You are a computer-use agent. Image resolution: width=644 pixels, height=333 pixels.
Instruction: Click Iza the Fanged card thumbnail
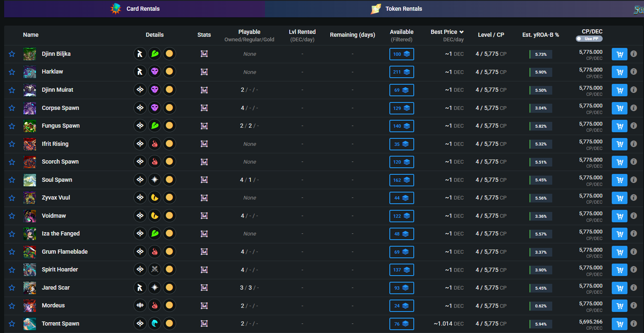click(x=30, y=234)
